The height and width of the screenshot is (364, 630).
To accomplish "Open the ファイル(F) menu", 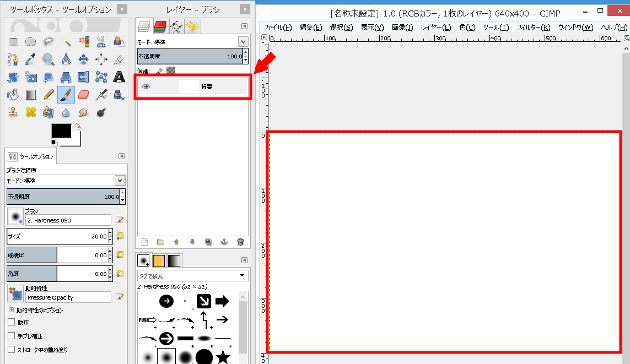I will [278, 28].
